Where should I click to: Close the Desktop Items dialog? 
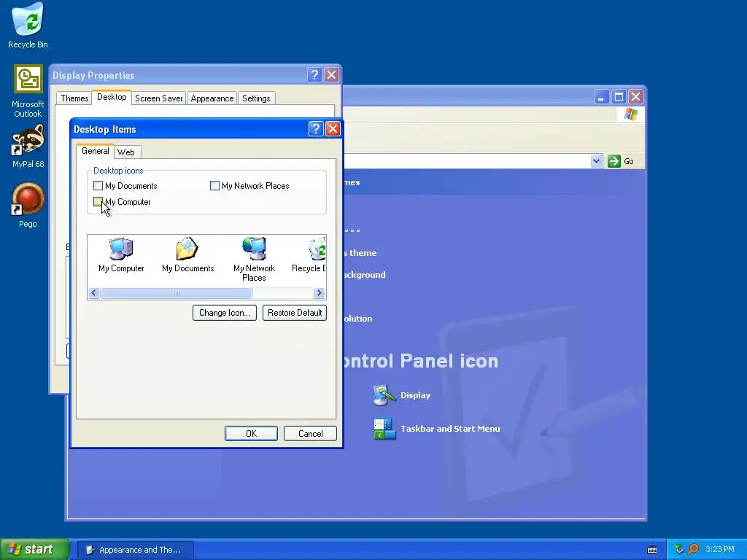(x=333, y=128)
